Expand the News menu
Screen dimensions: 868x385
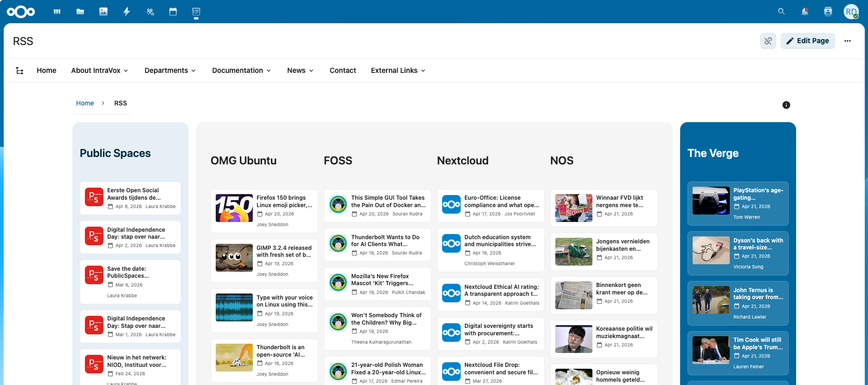tap(301, 71)
